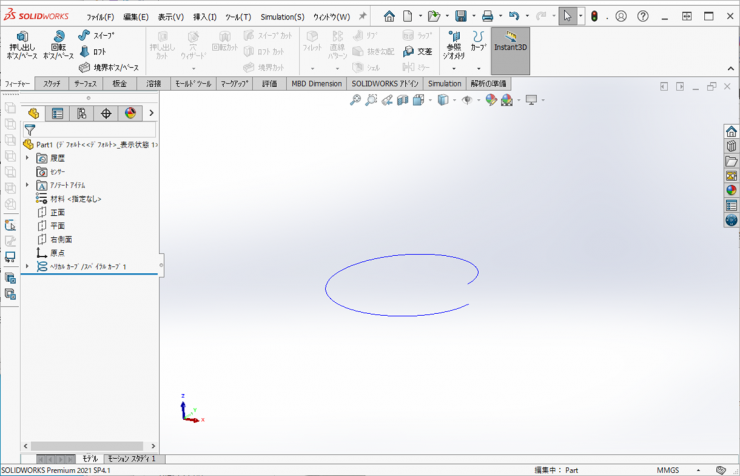Image resolution: width=740 pixels, height=476 pixels.
Task: Open the ConfigurationManager tab icon
Action: point(80,113)
